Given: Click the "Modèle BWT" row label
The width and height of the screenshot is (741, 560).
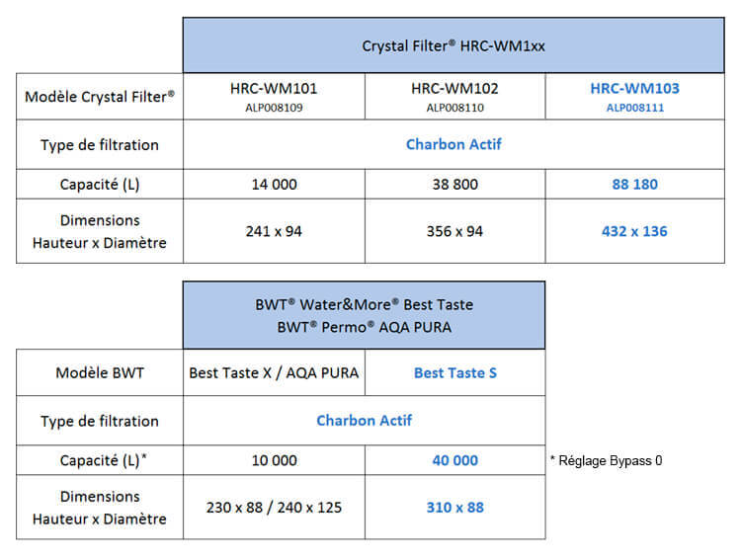Looking at the screenshot, I should [100, 372].
